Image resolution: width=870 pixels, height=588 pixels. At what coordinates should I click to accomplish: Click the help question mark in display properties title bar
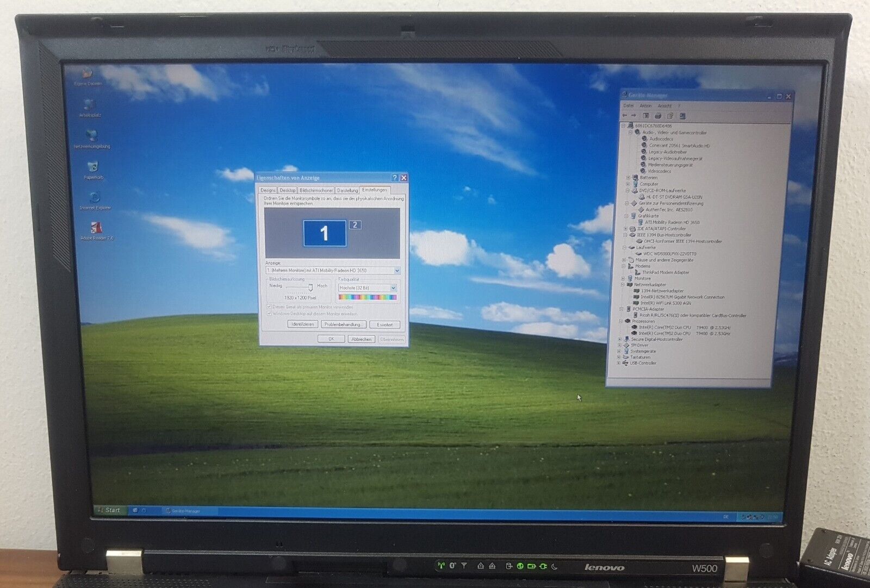[395, 178]
